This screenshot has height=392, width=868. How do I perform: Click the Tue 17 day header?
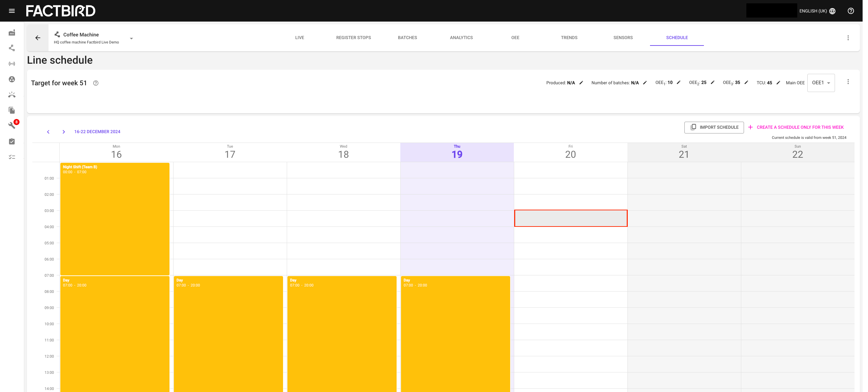pyautogui.click(x=230, y=152)
